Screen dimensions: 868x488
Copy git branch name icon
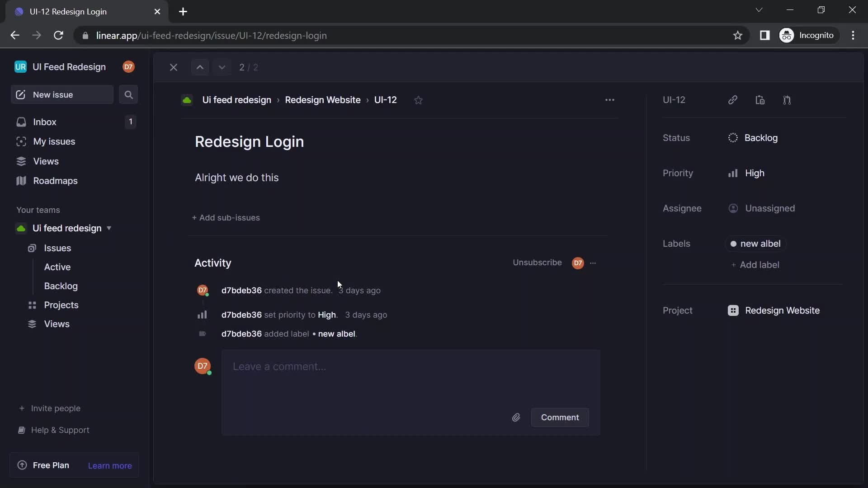tap(787, 100)
